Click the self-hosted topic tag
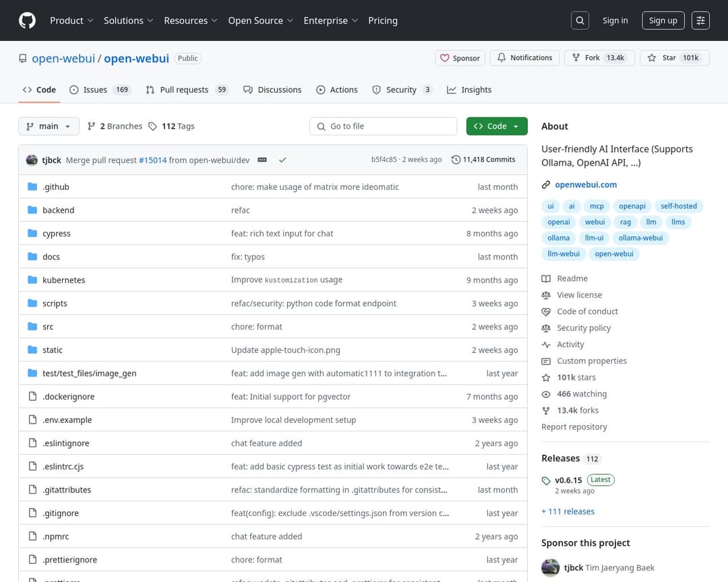 pyautogui.click(x=678, y=206)
